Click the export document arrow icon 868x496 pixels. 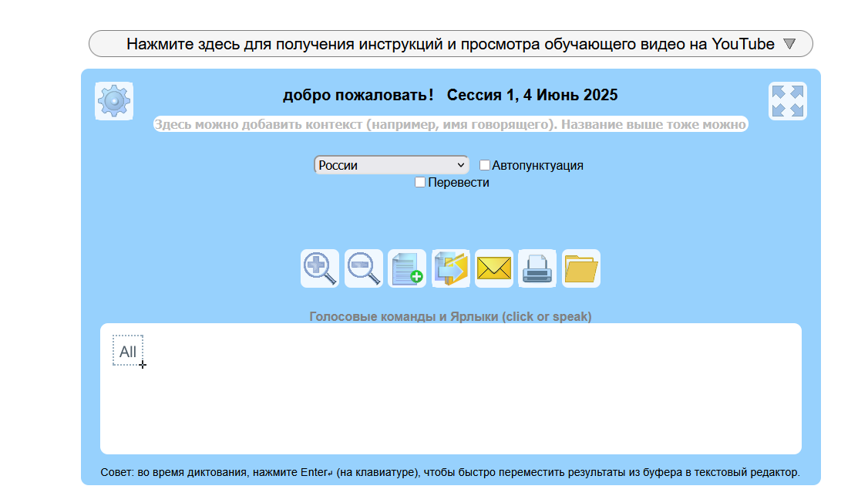click(451, 268)
